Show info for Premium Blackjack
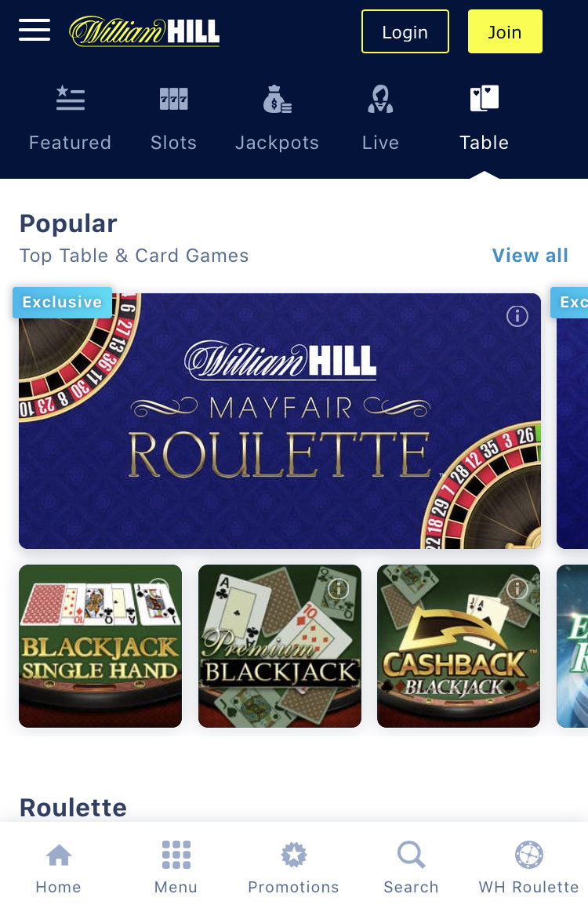Screen dimensions: 588x912 [339, 589]
